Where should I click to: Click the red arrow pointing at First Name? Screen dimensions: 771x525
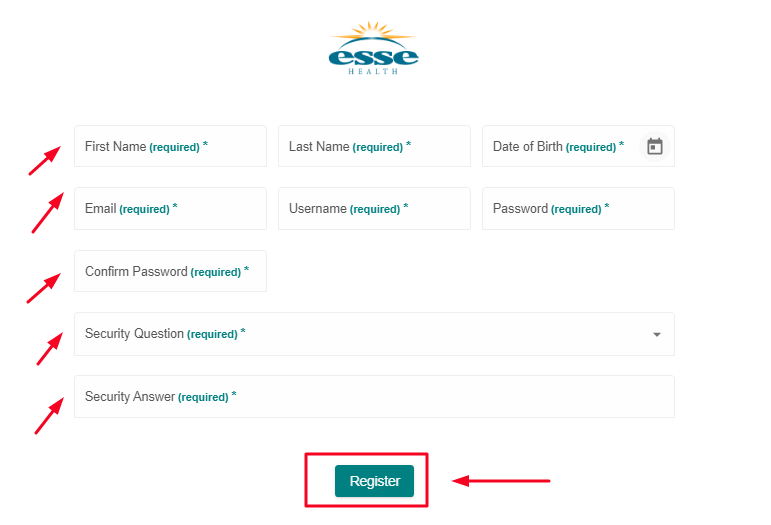[45, 160]
